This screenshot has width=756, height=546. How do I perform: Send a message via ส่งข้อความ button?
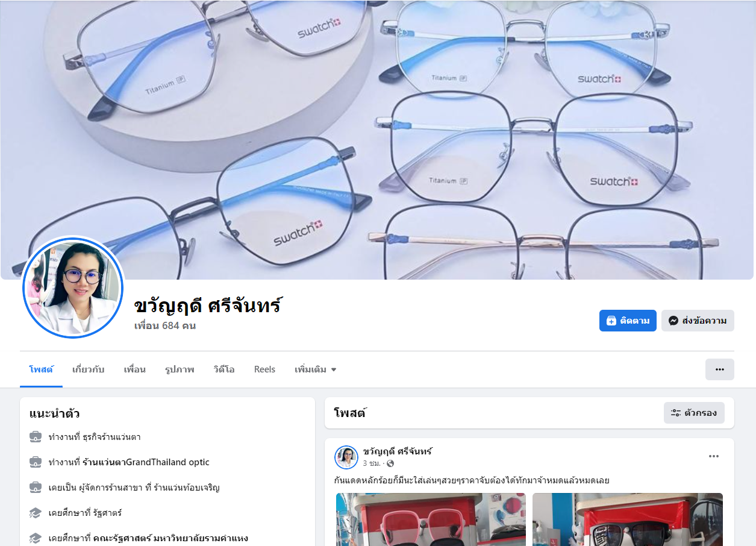pos(698,321)
